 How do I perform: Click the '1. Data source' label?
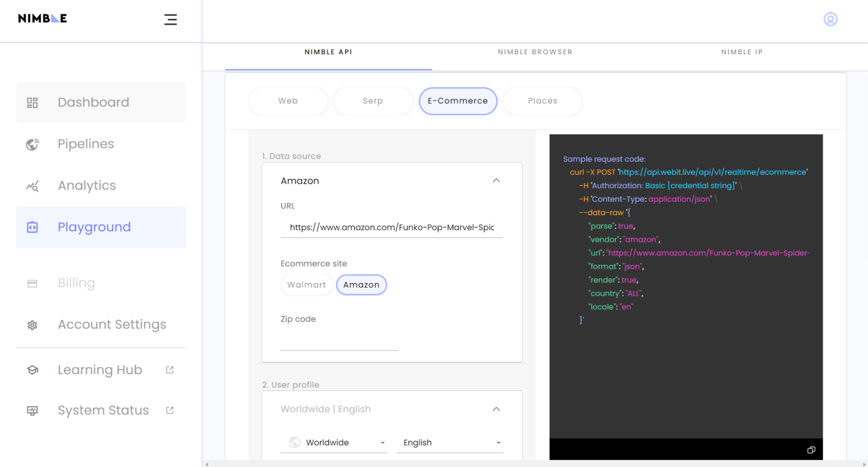tap(291, 156)
